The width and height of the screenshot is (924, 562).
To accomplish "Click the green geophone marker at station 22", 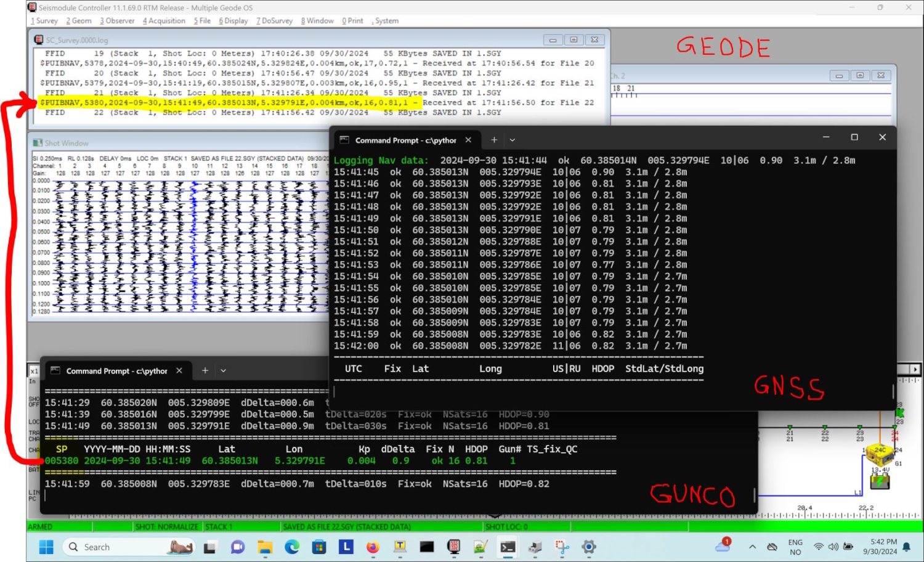I will pos(825,427).
